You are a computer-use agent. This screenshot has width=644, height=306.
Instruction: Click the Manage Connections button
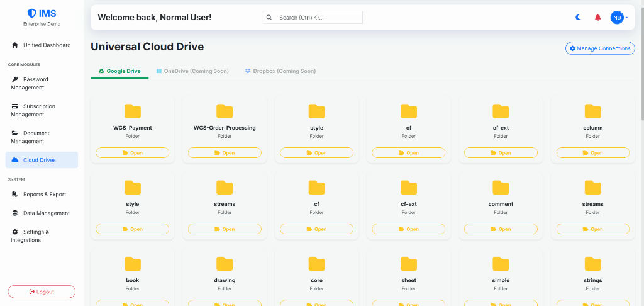click(599, 48)
